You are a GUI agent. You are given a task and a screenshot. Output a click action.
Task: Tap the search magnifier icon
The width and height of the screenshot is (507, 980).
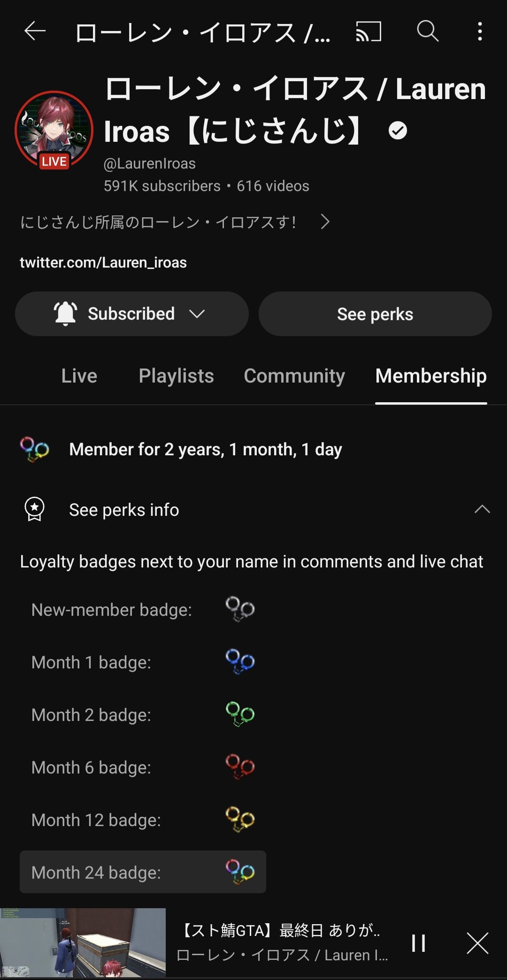tap(428, 31)
